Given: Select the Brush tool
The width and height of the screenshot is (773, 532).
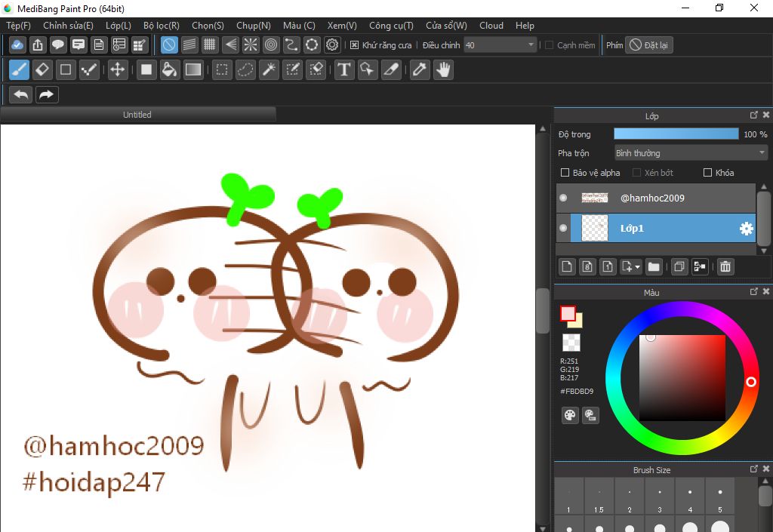Looking at the screenshot, I should tap(19, 70).
